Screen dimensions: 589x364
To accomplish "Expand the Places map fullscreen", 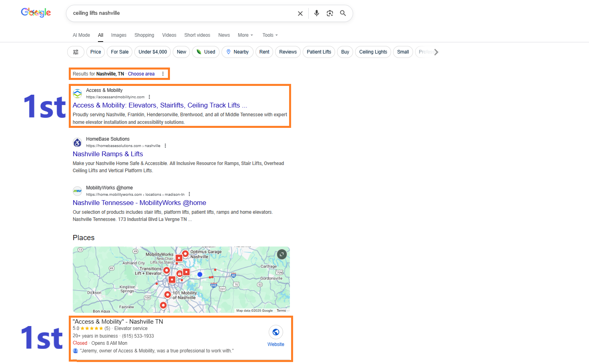I will [x=282, y=255].
